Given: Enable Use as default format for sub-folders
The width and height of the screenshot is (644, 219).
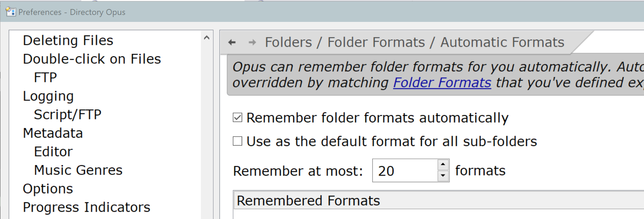Looking at the screenshot, I should (x=238, y=141).
